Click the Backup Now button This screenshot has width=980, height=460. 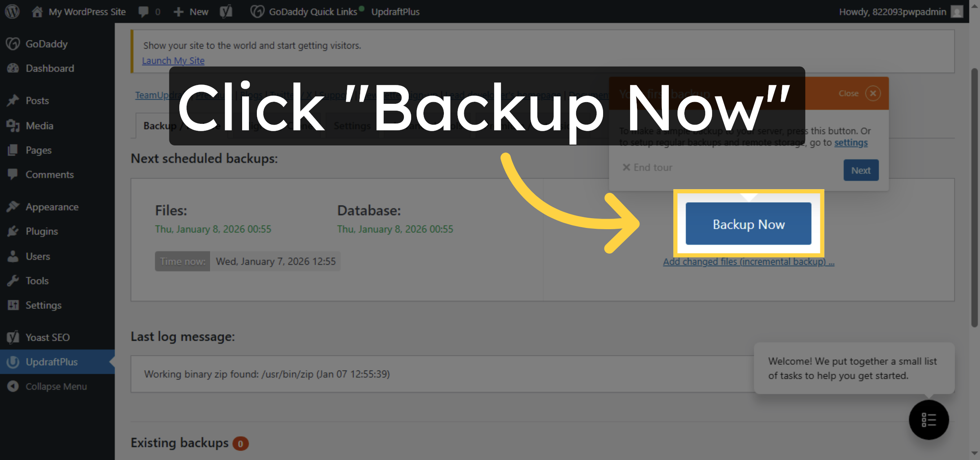(748, 224)
